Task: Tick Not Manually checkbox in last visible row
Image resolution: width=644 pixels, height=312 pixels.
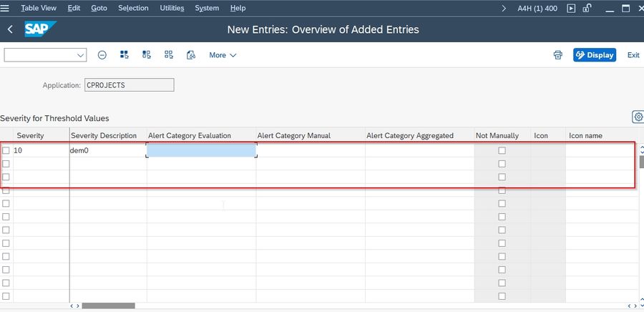Action: point(502,296)
